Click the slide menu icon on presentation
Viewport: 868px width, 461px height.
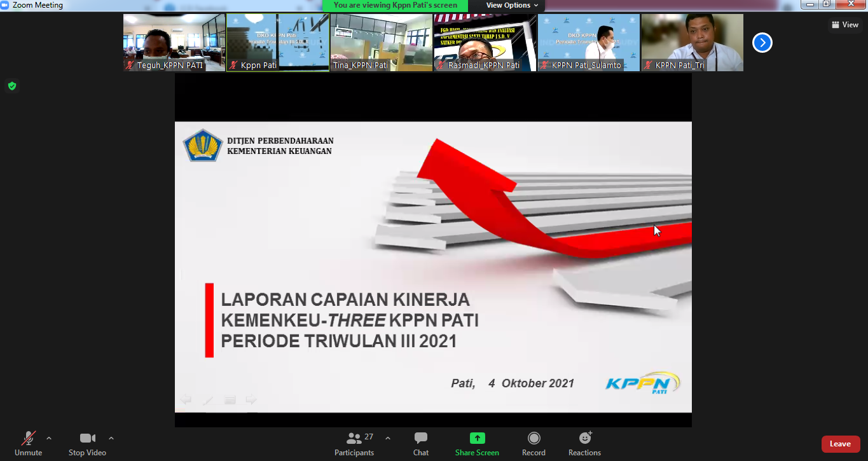(230, 400)
